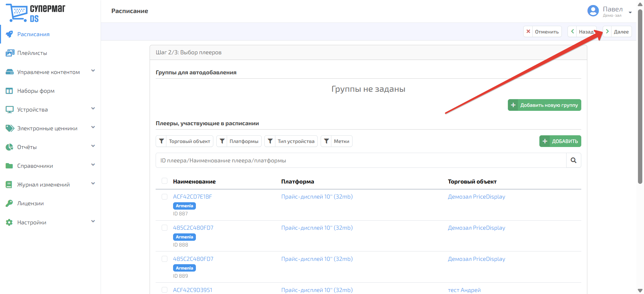Viewport: 644px width, 294px height.
Task: Click the Отчёты pie chart icon
Action: (9, 147)
